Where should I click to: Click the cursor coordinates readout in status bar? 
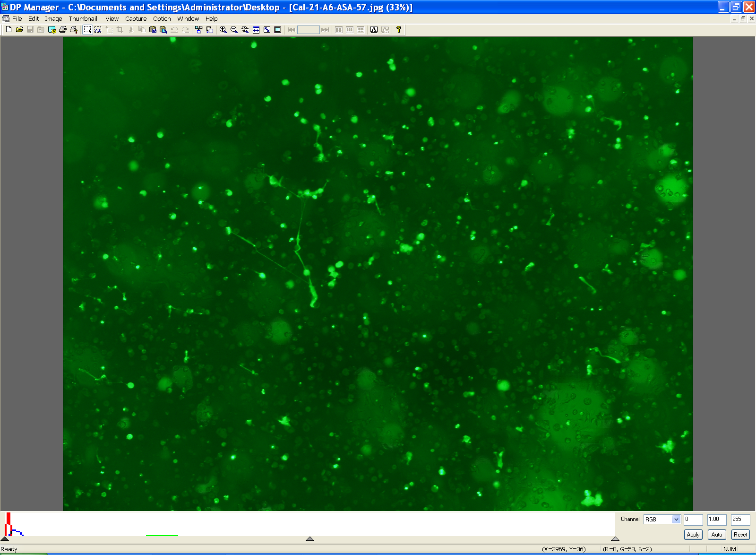click(x=564, y=549)
